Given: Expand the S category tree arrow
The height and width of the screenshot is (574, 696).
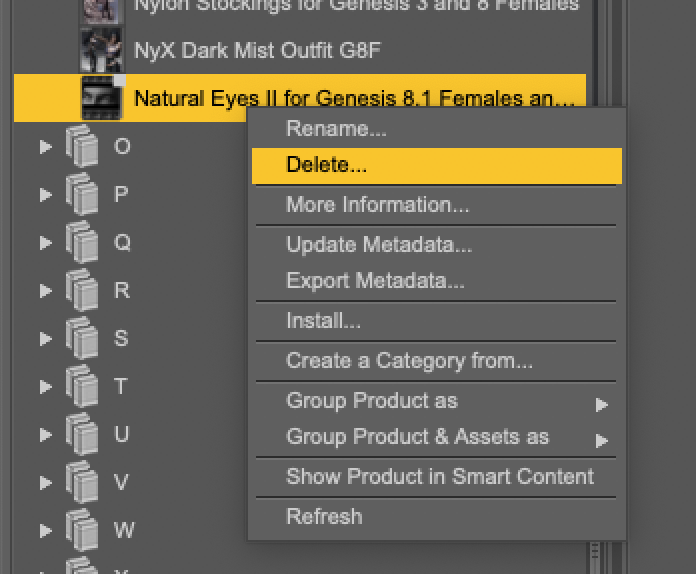Looking at the screenshot, I should point(45,339).
